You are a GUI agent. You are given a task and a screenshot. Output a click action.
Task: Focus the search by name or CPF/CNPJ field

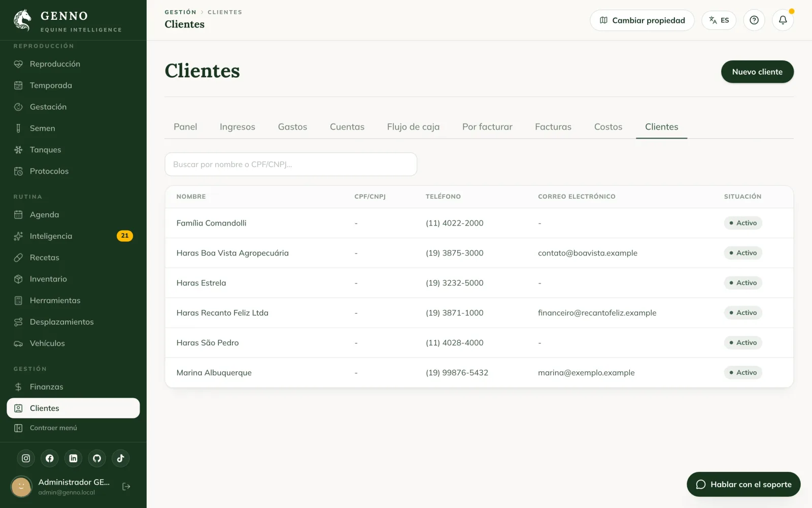[291, 165]
